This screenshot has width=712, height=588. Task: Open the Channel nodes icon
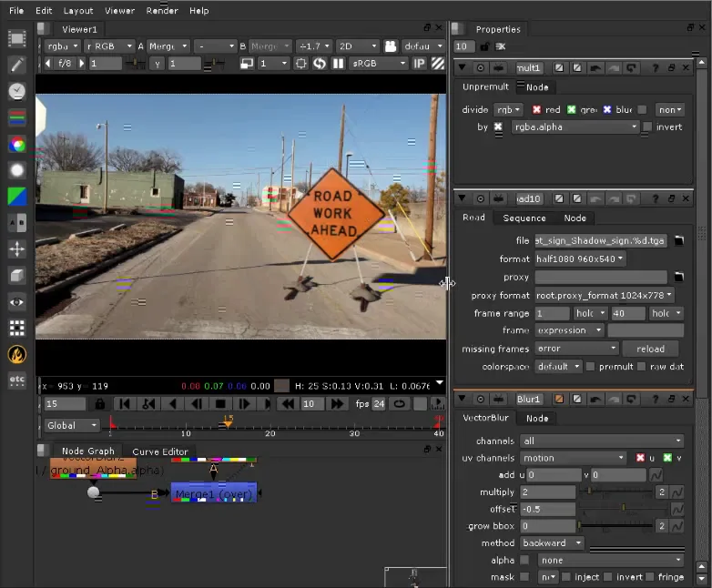[16, 117]
